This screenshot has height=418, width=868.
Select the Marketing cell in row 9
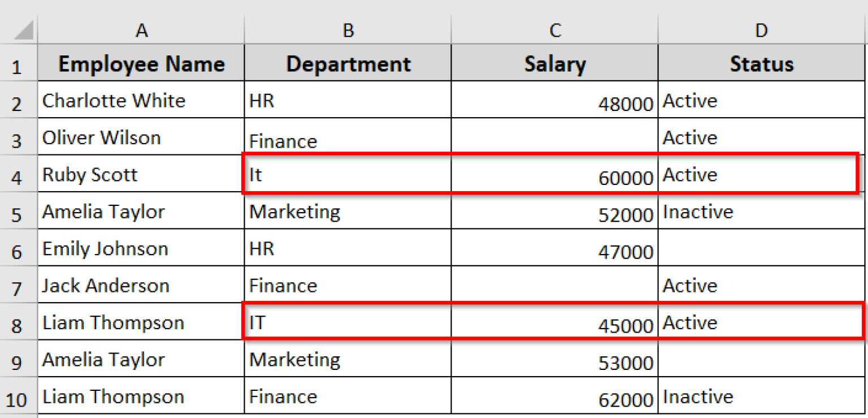click(347, 359)
